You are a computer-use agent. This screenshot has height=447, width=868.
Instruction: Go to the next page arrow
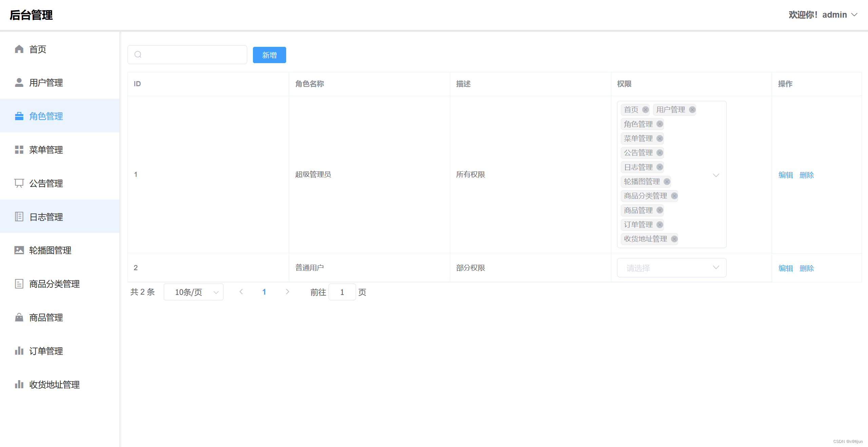pos(288,292)
